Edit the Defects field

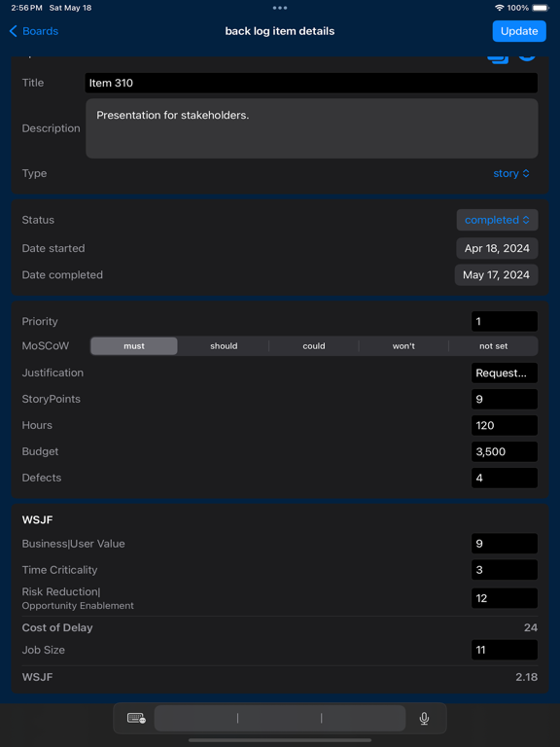(505, 478)
